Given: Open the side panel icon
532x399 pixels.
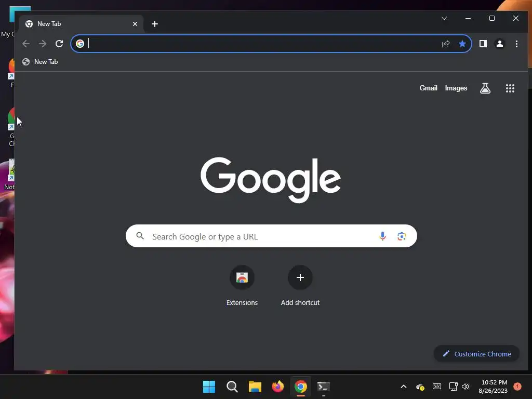Looking at the screenshot, I should 483,44.
